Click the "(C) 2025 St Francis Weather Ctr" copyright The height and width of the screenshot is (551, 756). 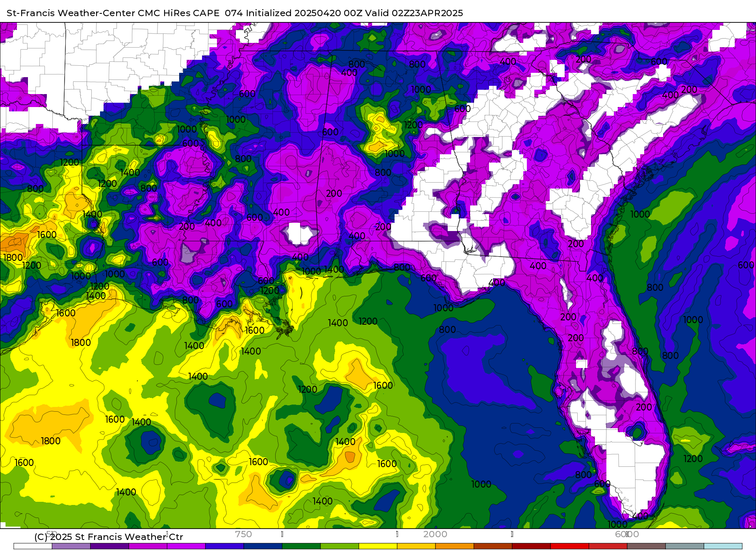109,537
